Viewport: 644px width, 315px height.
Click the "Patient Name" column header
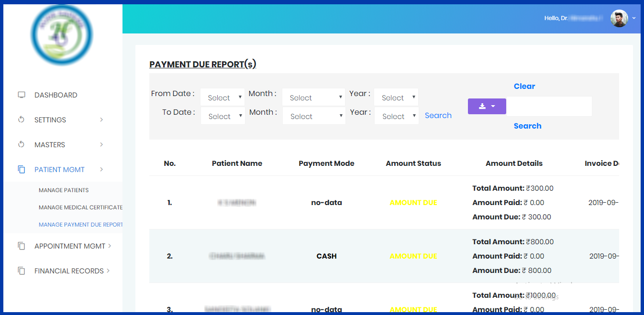pyautogui.click(x=237, y=163)
